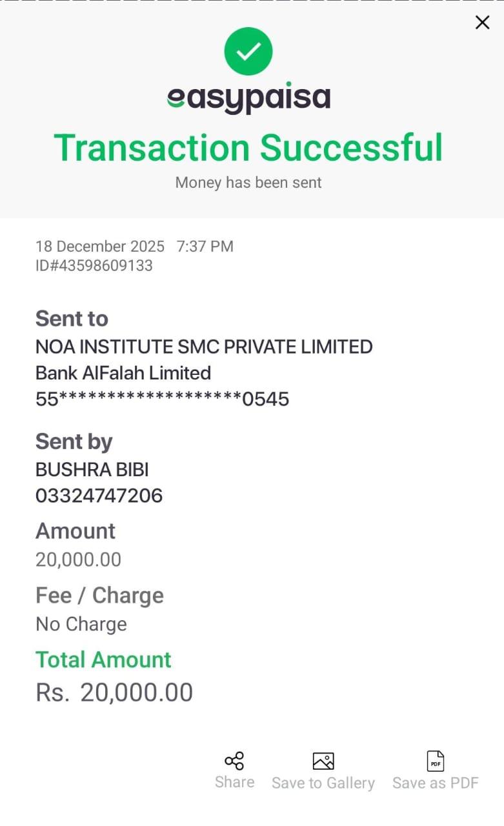Click the transaction ID number

pyautogui.click(x=94, y=265)
